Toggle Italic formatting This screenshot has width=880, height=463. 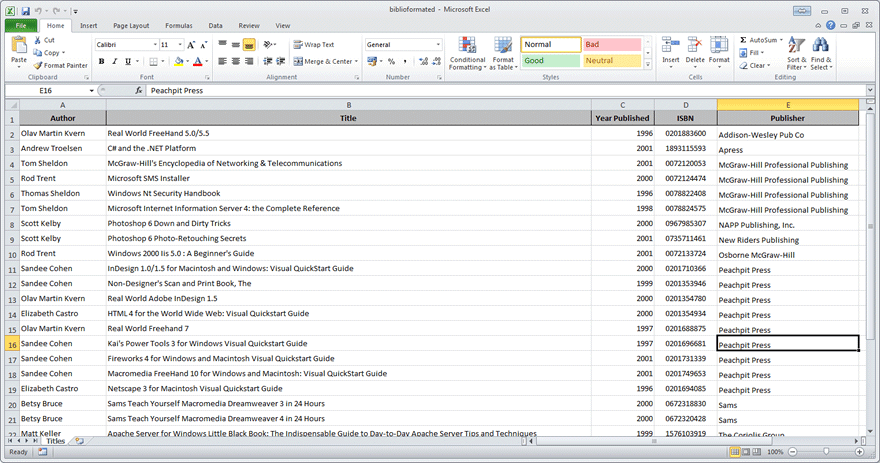[114, 61]
